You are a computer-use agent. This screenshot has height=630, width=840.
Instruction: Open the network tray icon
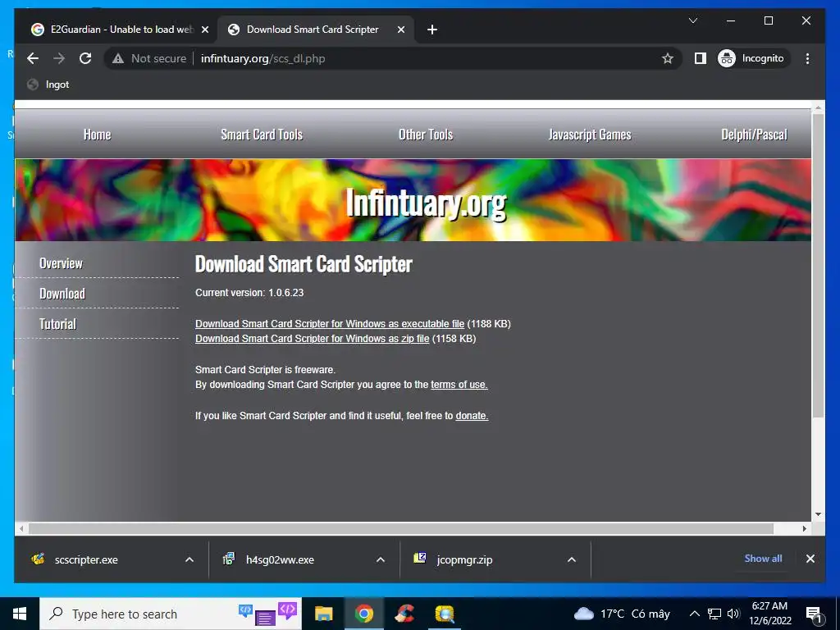point(714,614)
